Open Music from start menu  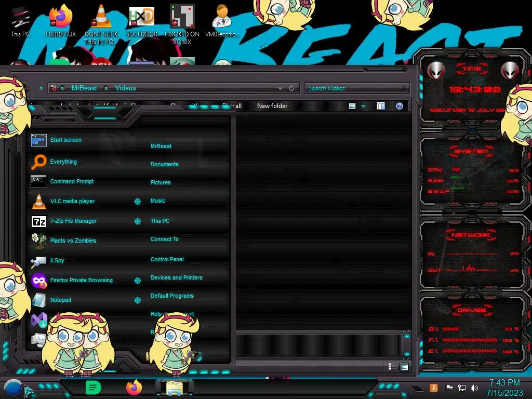(x=158, y=201)
